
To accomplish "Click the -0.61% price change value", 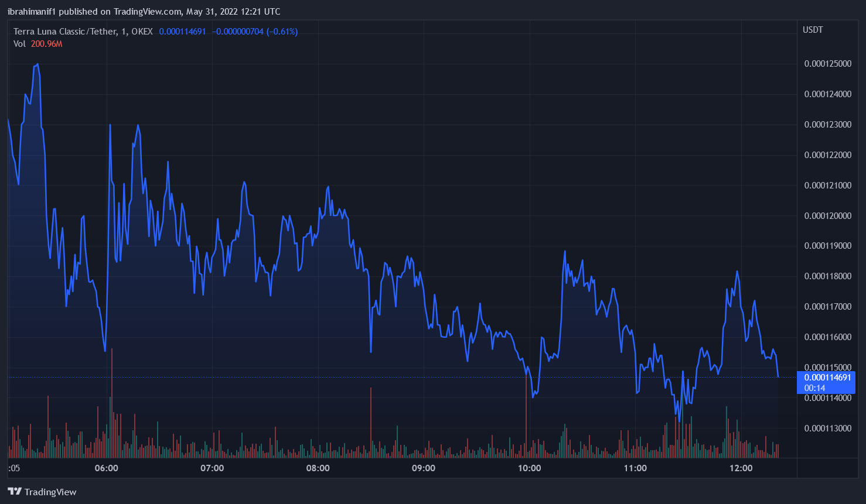I will [x=282, y=32].
